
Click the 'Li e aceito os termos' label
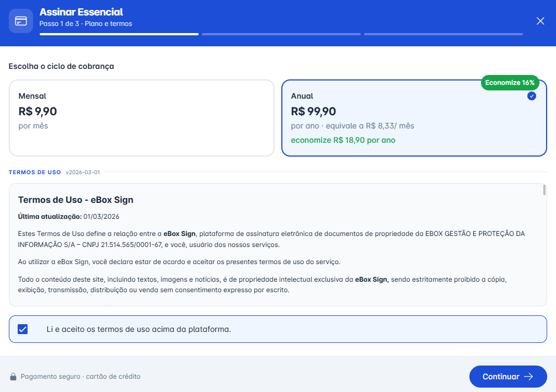coord(138,329)
